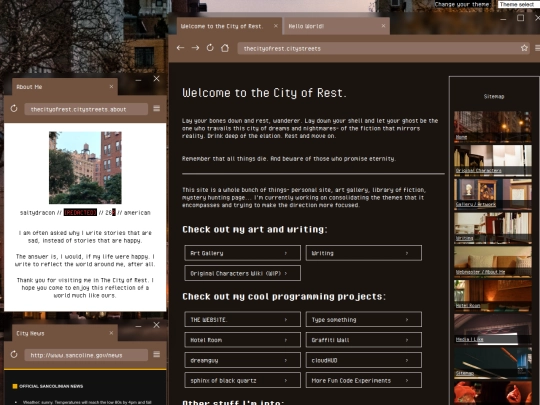The image size is (540, 405).
Task: Click the City News address bar
Action: (x=86, y=355)
